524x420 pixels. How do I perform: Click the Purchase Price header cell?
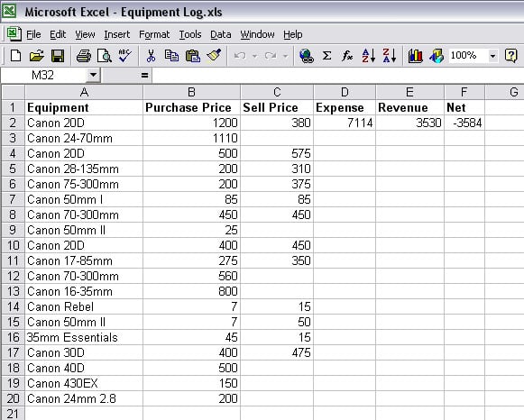[191, 107]
